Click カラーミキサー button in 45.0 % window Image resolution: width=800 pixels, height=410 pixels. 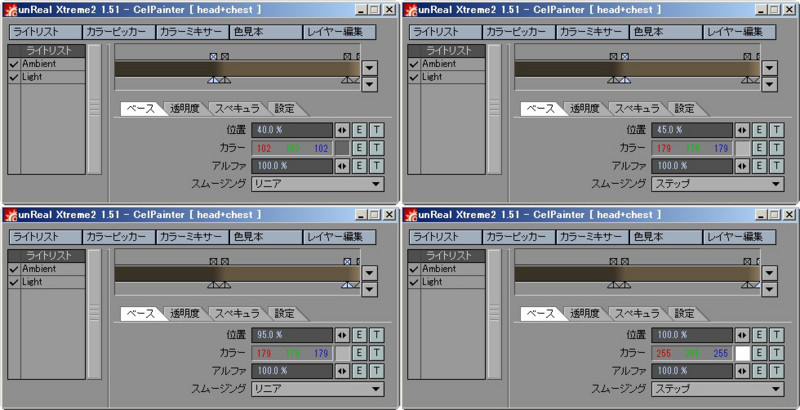pyautogui.click(x=592, y=32)
